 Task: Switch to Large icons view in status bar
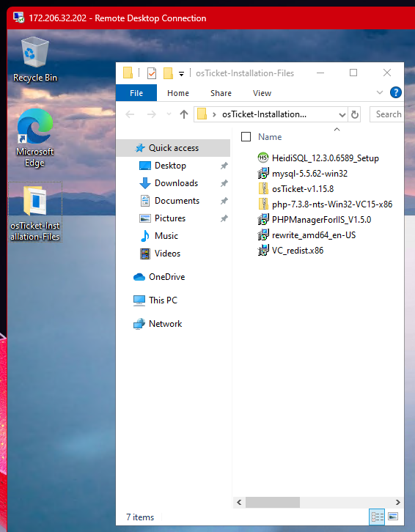pos(393,517)
